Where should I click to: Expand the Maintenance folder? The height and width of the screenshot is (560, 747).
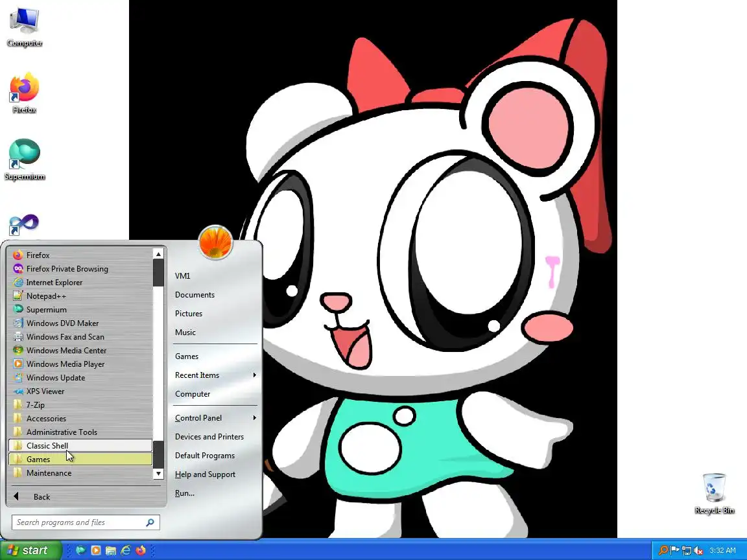click(x=80, y=473)
